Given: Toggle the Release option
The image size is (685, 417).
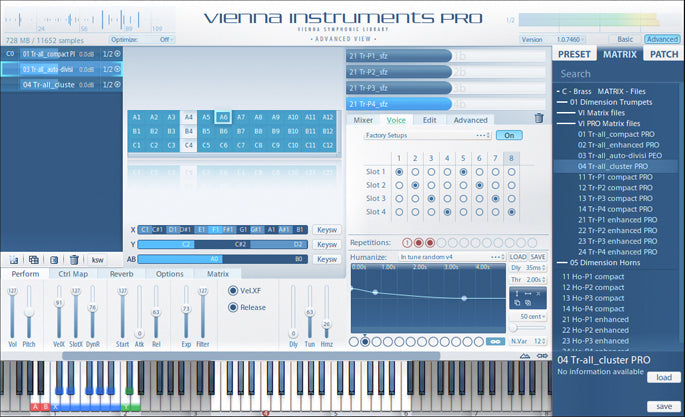Looking at the screenshot, I should pos(233,307).
